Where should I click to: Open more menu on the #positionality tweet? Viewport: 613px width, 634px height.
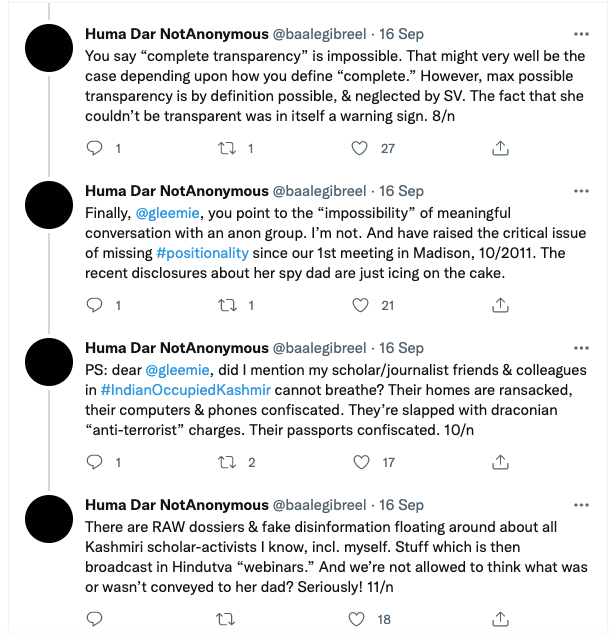point(582,190)
